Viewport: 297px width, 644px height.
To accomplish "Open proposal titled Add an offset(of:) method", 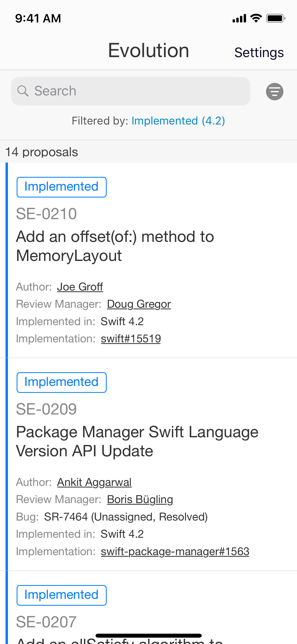I will pos(115,246).
